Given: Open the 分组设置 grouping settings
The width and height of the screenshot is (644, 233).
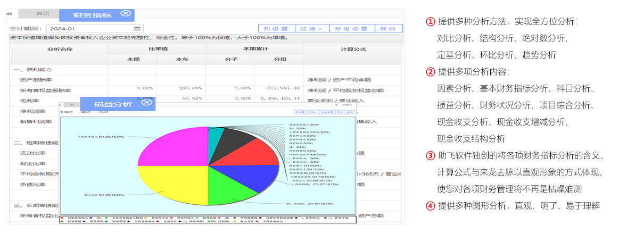Looking at the screenshot, I should [x=351, y=29].
